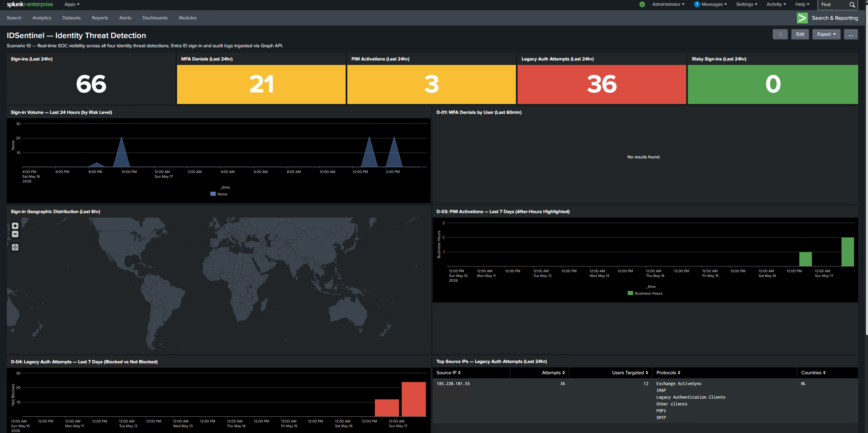Expand the Settings menu
Screen dimensions: 868x433
pyautogui.click(x=747, y=4)
